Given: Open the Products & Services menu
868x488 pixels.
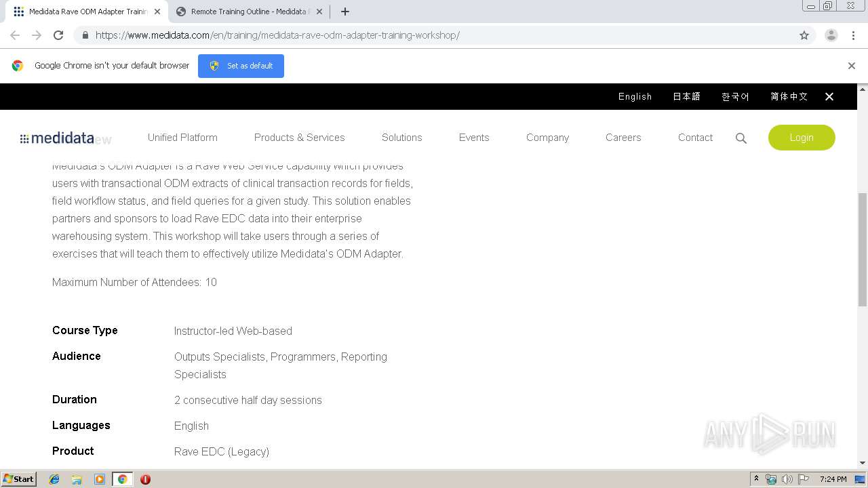Looking at the screenshot, I should click(x=299, y=137).
